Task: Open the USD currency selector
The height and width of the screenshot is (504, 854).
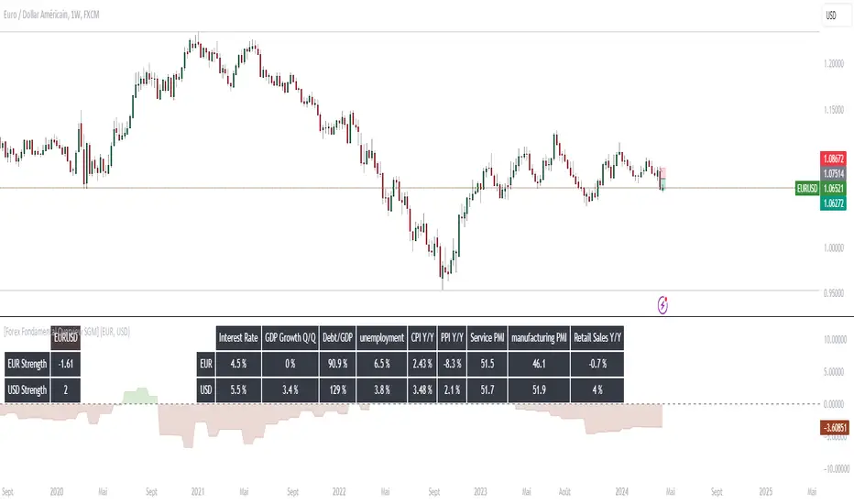Action: 831,16
